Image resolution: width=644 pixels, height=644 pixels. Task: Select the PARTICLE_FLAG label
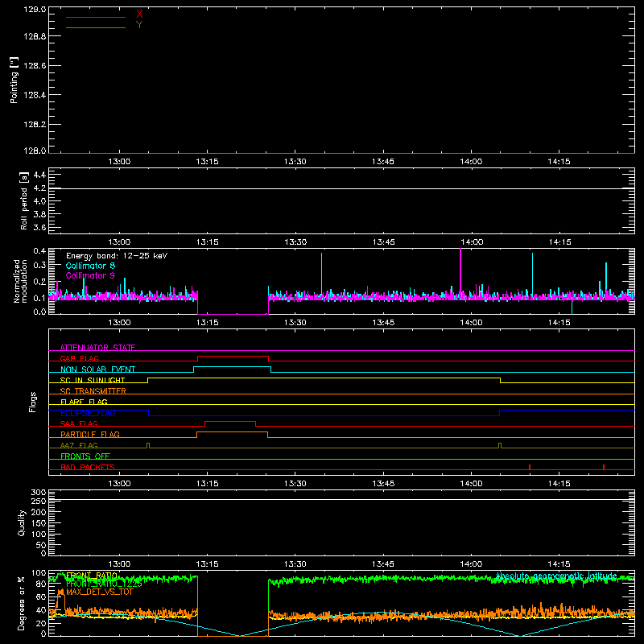point(90,434)
